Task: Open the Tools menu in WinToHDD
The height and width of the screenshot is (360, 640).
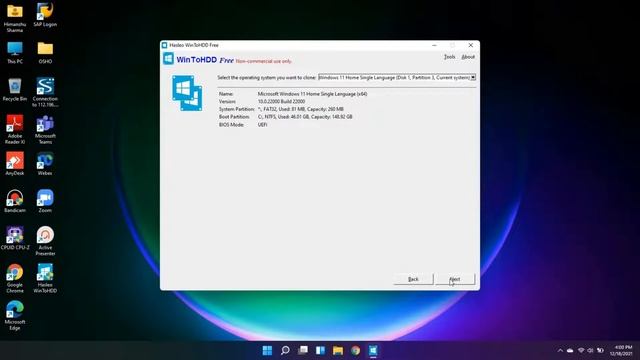Action: [449, 57]
